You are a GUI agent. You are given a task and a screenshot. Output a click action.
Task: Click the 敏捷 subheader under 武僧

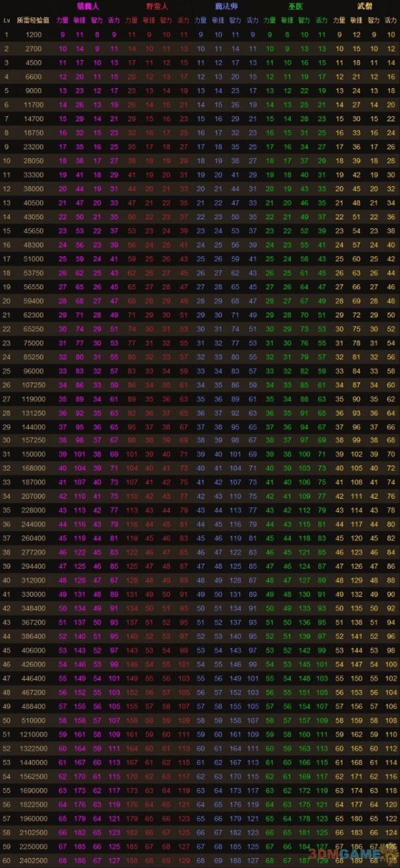click(356, 20)
